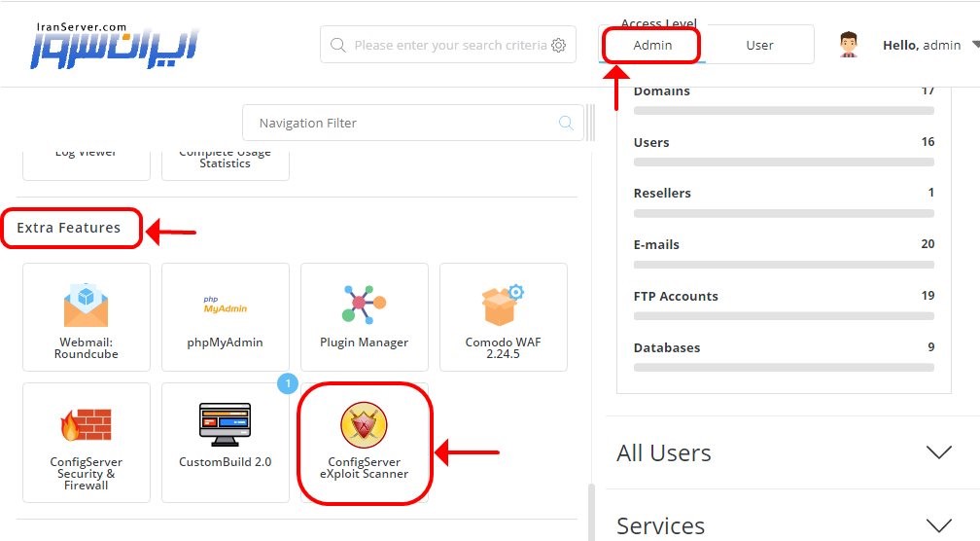Click the CustomBuild notification badge
Screen dimensions: 980x541
288,383
